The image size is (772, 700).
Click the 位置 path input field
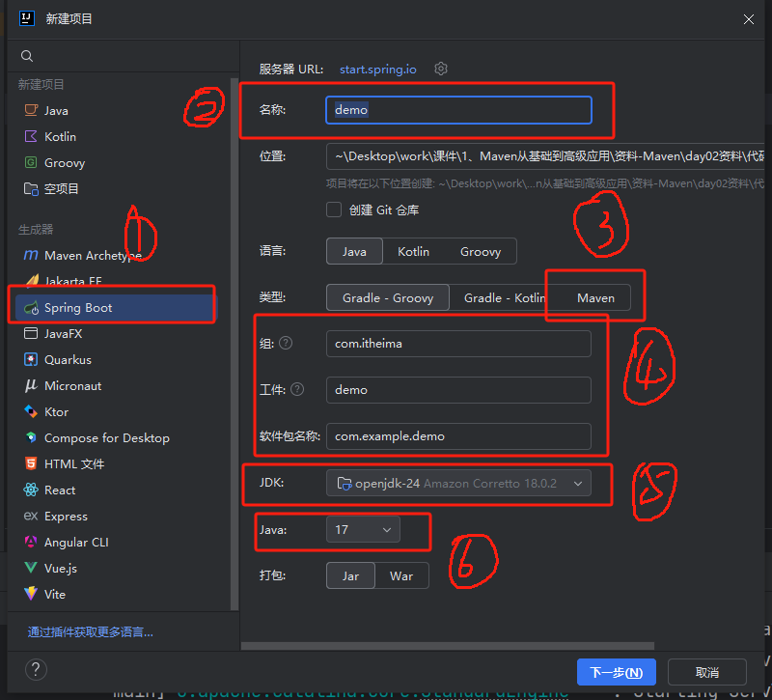pyautogui.click(x=545, y=156)
